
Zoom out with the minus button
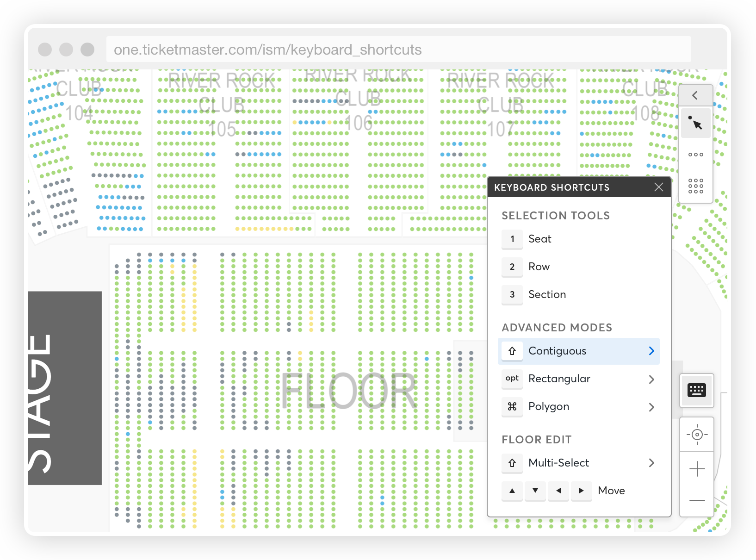click(x=697, y=500)
